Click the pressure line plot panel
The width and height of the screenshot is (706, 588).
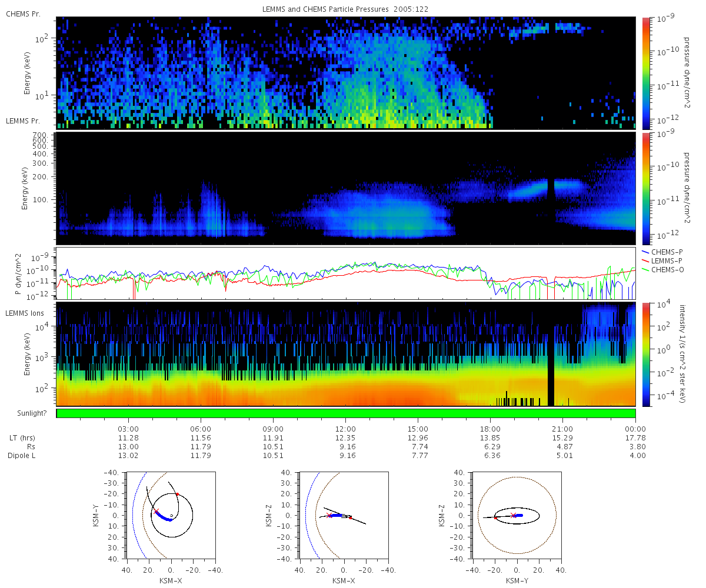click(x=346, y=273)
